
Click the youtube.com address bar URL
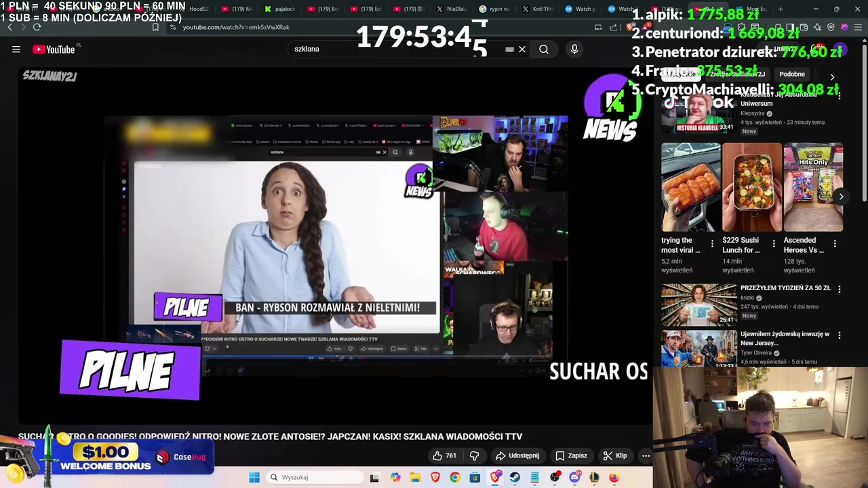[236, 27]
